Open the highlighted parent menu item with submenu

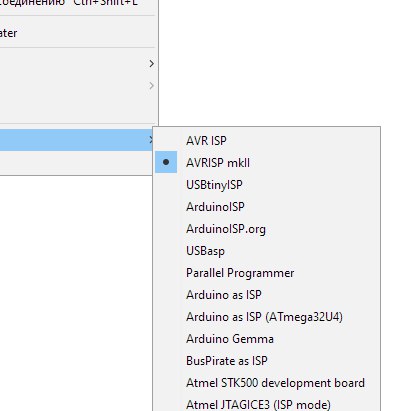coord(77,140)
